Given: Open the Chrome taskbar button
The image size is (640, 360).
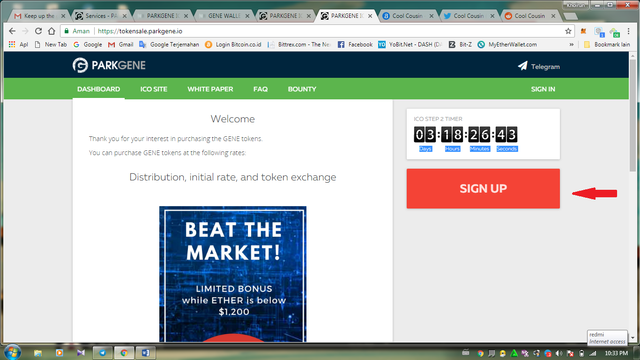Looking at the screenshot, I should tap(124, 353).
